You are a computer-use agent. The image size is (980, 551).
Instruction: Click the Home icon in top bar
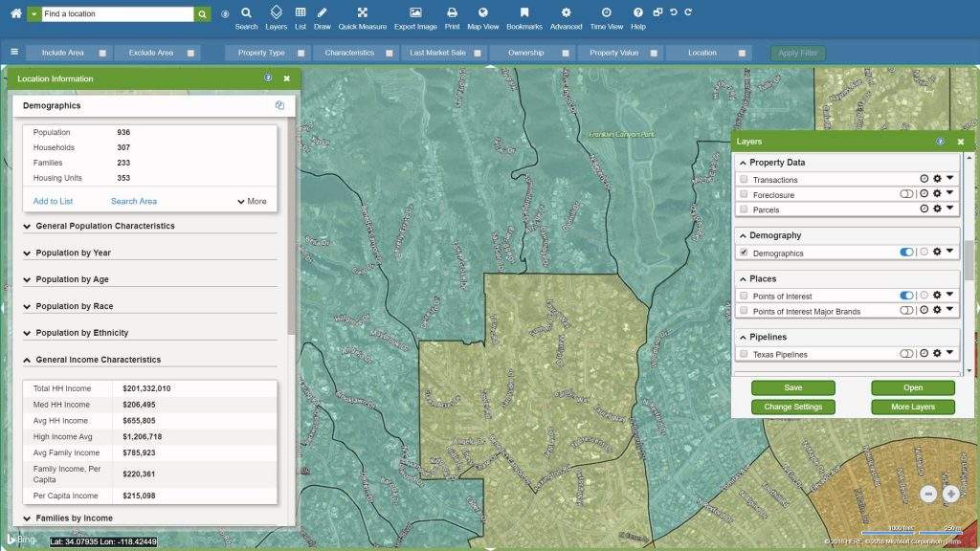click(15, 13)
